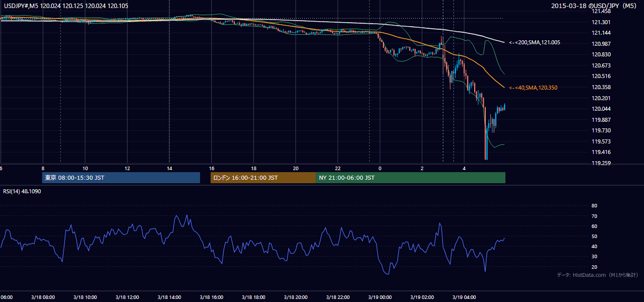Click RSI scale level 70
The width and height of the screenshot is (644, 302).
pos(594,216)
